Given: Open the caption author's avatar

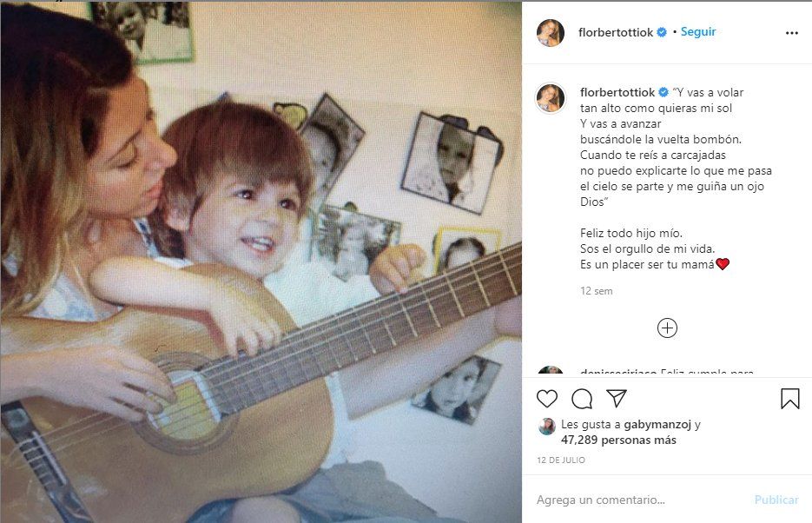Looking at the screenshot, I should point(551,97).
